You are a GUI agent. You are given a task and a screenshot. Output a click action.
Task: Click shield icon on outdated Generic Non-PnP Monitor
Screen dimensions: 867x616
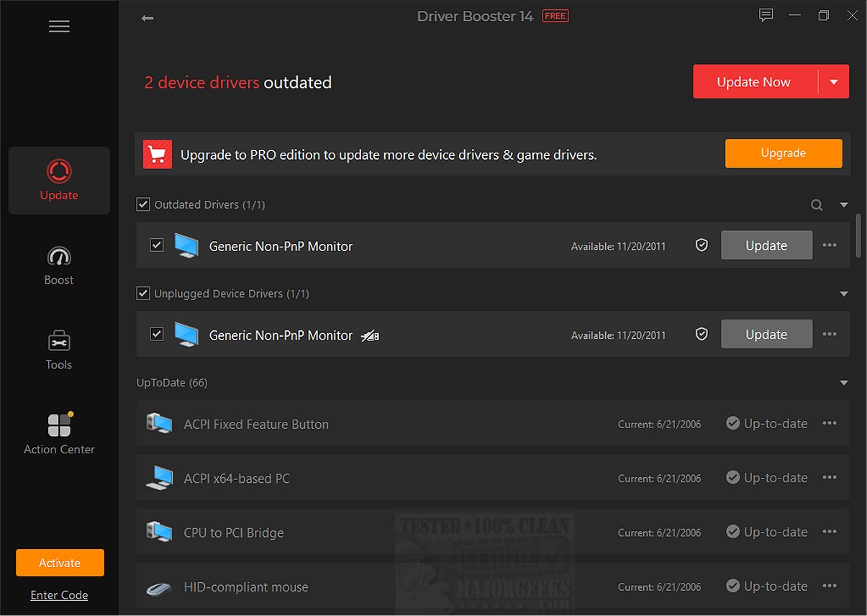click(x=702, y=245)
